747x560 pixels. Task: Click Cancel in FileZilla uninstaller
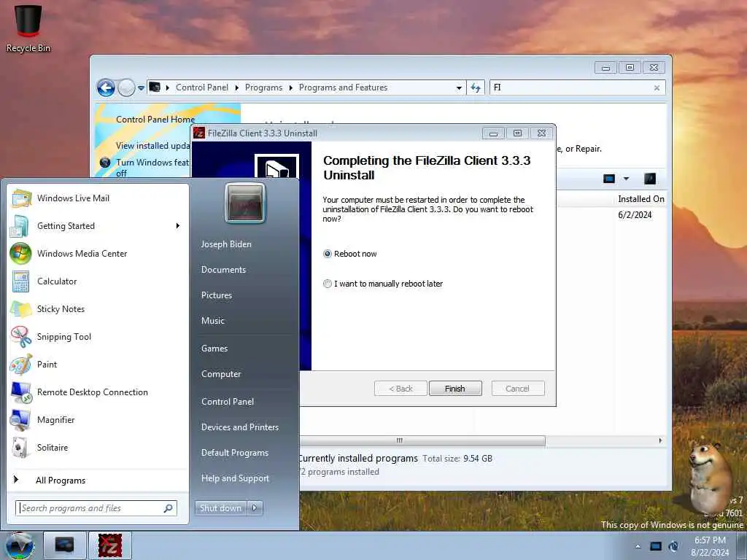(517, 389)
